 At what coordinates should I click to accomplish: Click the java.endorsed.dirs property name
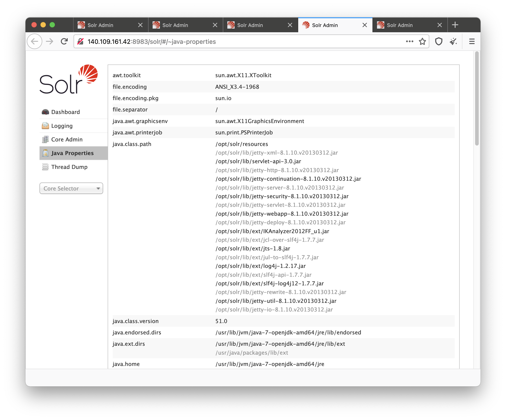point(137,332)
